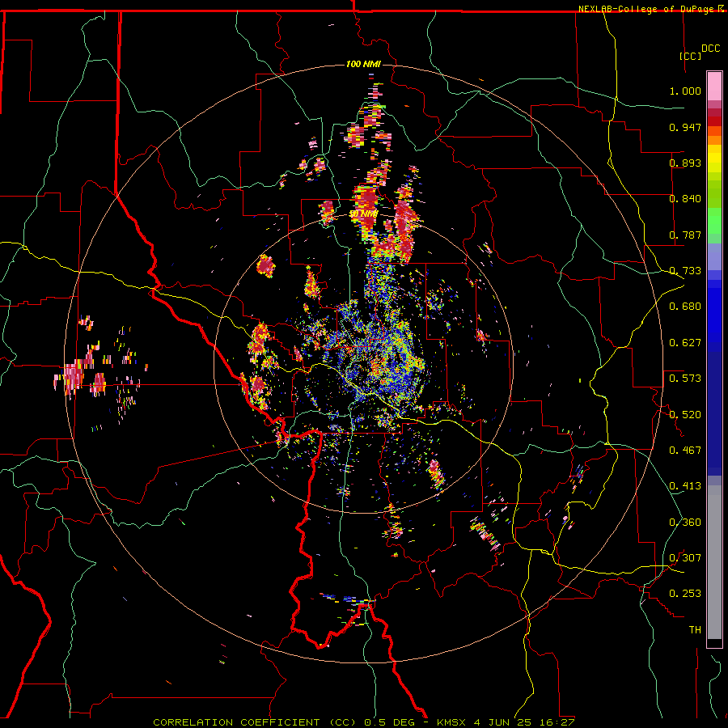Select the 0.733 legend value
The image size is (728, 728).
pyautogui.click(x=685, y=271)
